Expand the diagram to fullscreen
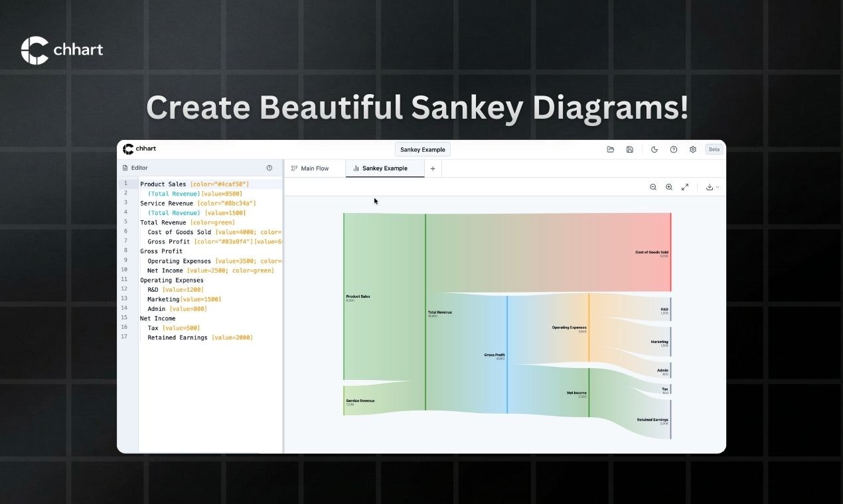Screen dimensions: 843x504 point(684,186)
